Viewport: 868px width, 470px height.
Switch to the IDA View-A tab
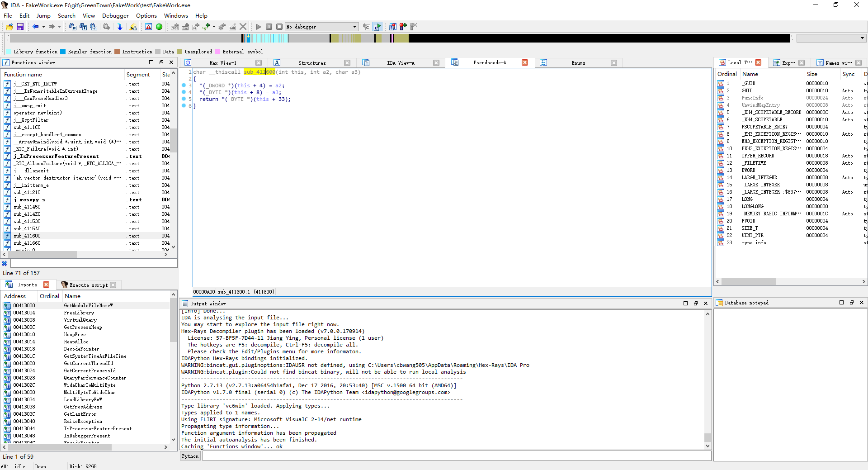coord(400,63)
